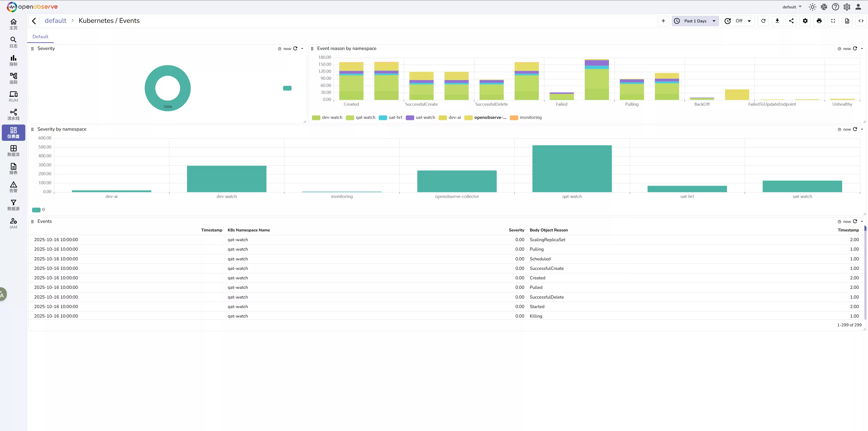Open the Pipelines sidebar icon
This screenshot has height=431, width=868.
point(13,115)
